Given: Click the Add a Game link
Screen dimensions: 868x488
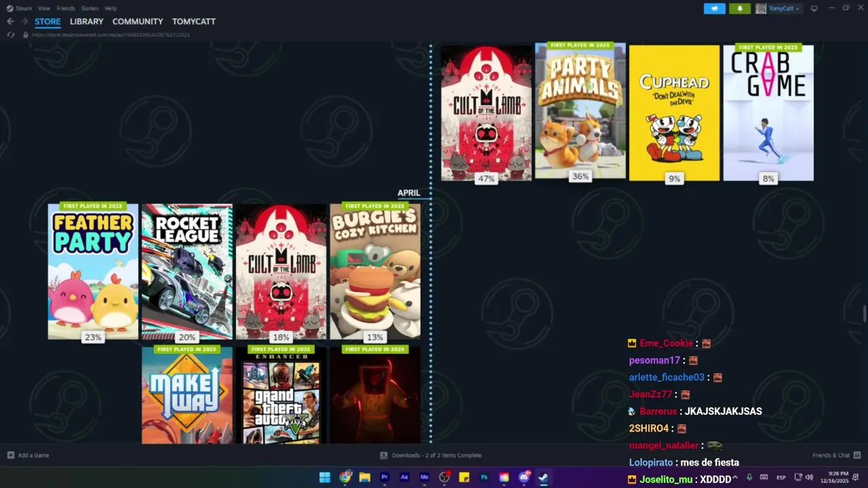Looking at the screenshot, I should pos(33,455).
